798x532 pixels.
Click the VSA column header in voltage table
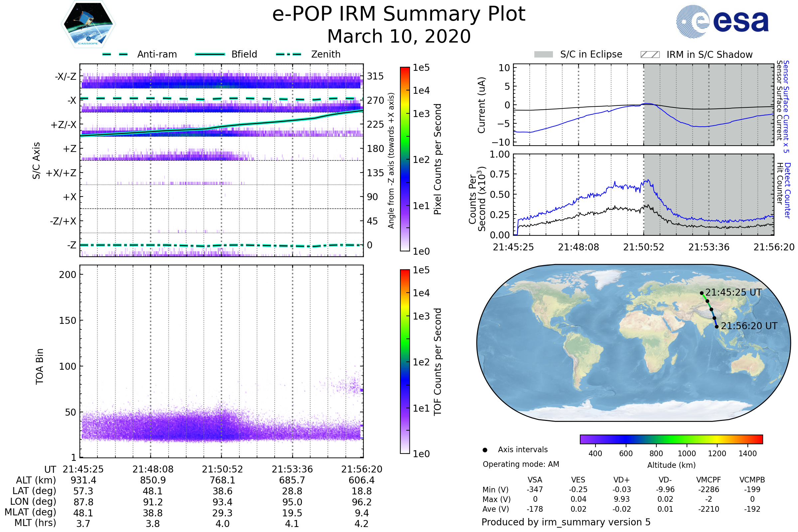coord(535,480)
